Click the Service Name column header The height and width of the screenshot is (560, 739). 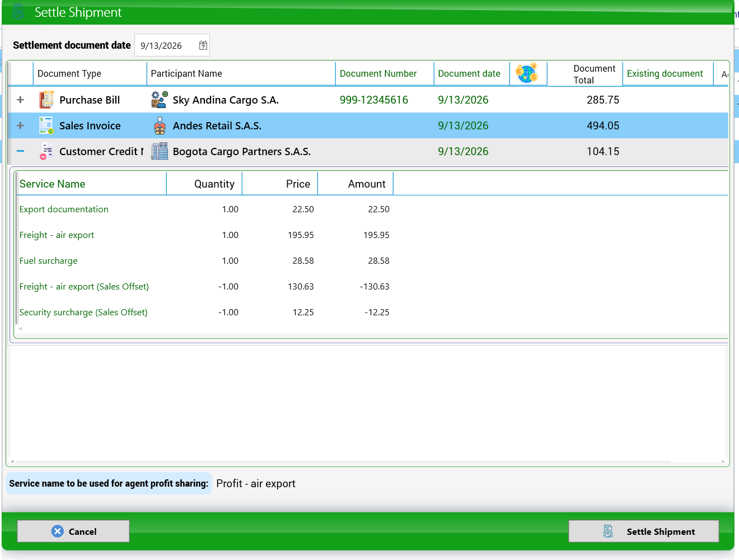coord(91,184)
